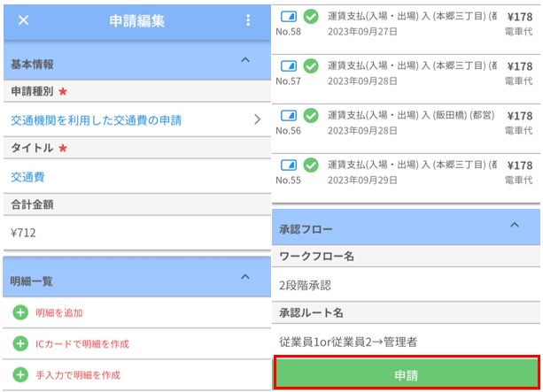Image resolution: width=543 pixels, height=392 pixels.
Task: Toggle green checkmark on No.56 entry
Action: point(311,115)
